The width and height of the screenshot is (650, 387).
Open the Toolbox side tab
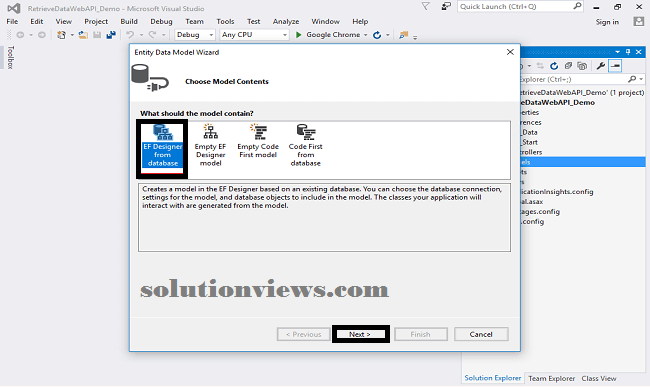tap(10, 57)
